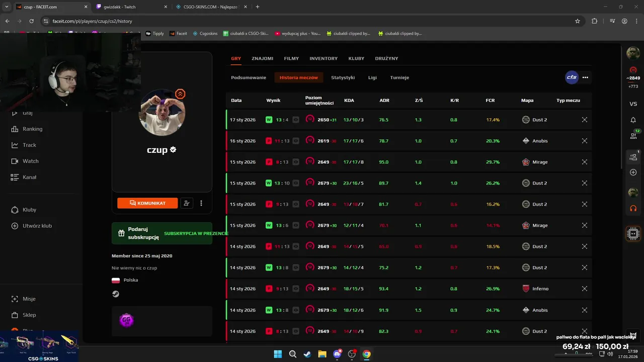Image resolution: width=644 pixels, height=362 pixels.
Task: Select Utwórz klub plus icon
Action: click(x=15, y=226)
